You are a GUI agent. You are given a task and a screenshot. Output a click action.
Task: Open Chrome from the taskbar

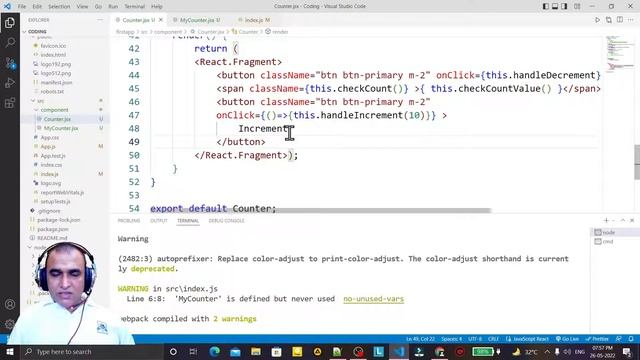point(440,351)
